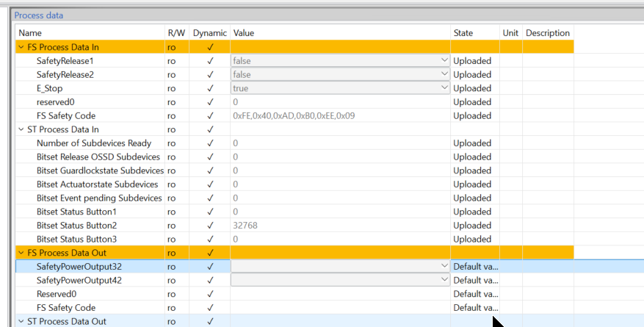Image resolution: width=644 pixels, height=327 pixels.
Task: Click the ro access cell of SafetyRelease1
Action: coord(171,61)
